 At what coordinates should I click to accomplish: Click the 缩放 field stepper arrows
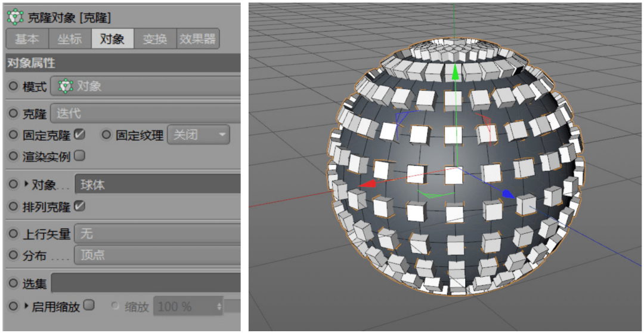[x=219, y=306]
